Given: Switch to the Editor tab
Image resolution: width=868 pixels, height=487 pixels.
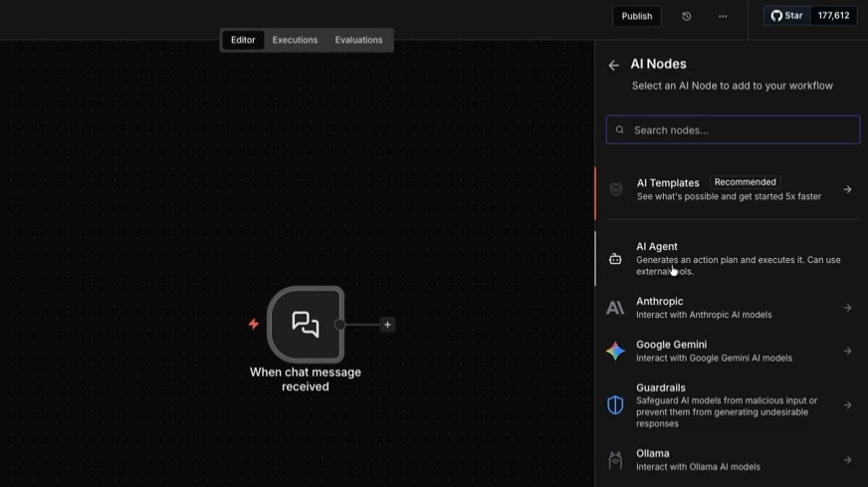Looking at the screenshot, I should 243,40.
